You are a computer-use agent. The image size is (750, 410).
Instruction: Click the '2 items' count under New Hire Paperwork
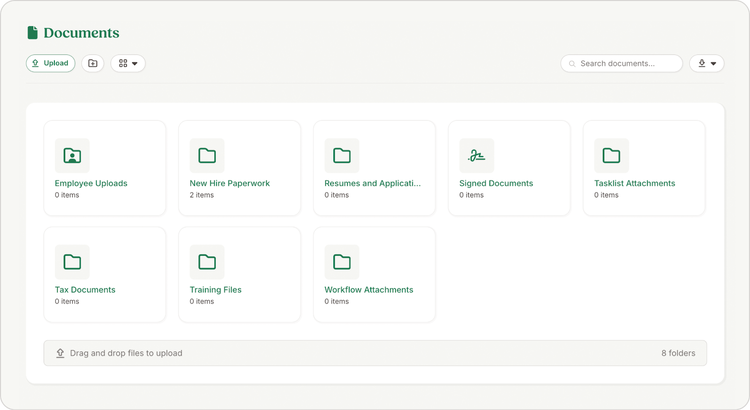point(202,195)
